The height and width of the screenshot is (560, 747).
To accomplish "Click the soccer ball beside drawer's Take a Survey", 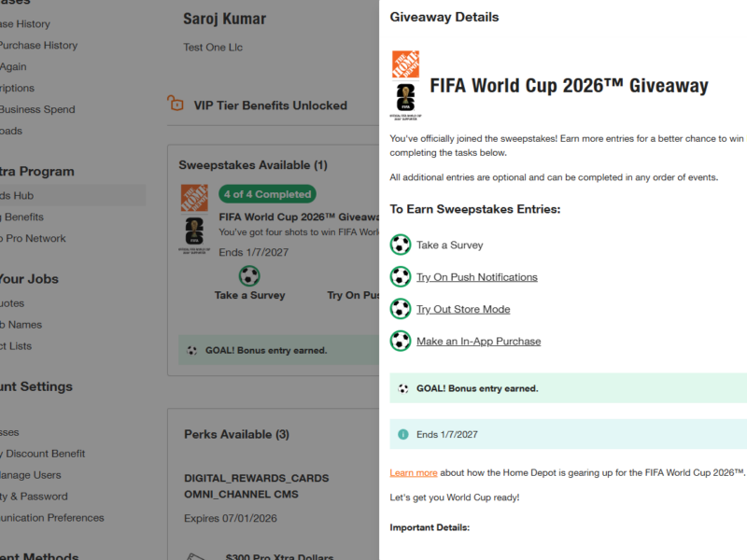I will [401, 245].
